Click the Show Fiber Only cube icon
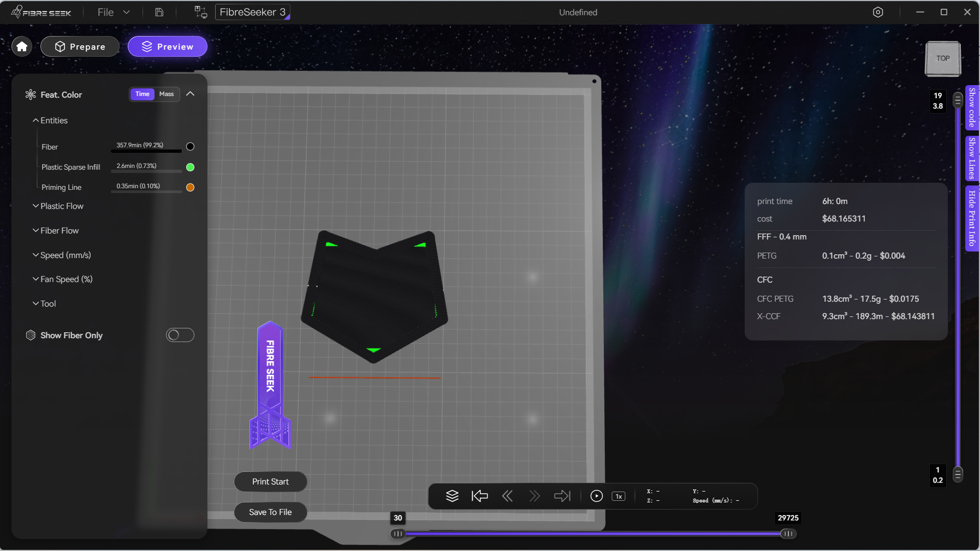Screen dimensions: 980x551 [31, 335]
